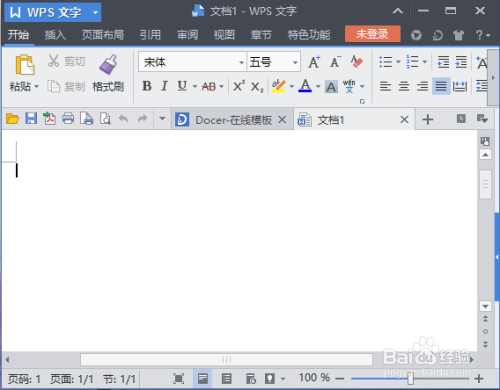
Task: Click the highlighter color icon
Action: point(279,86)
